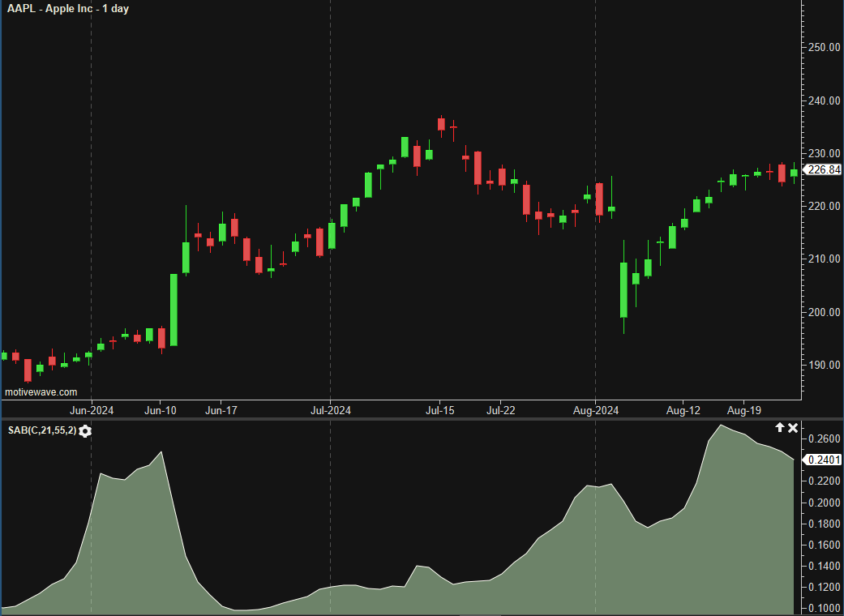The image size is (844, 616).
Task: Select the Aug-2024 date label on time axis
Action: pos(596,411)
